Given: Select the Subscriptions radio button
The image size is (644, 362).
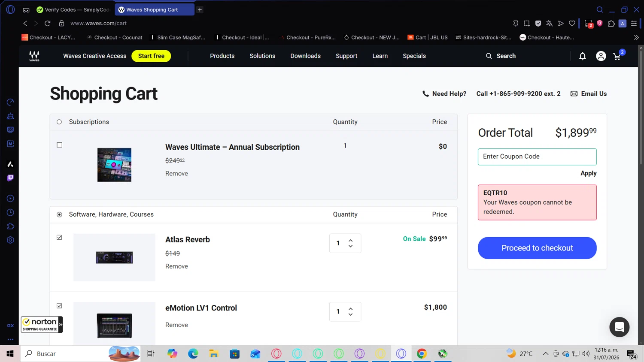Looking at the screenshot, I should pyautogui.click(x=59, y=122).
